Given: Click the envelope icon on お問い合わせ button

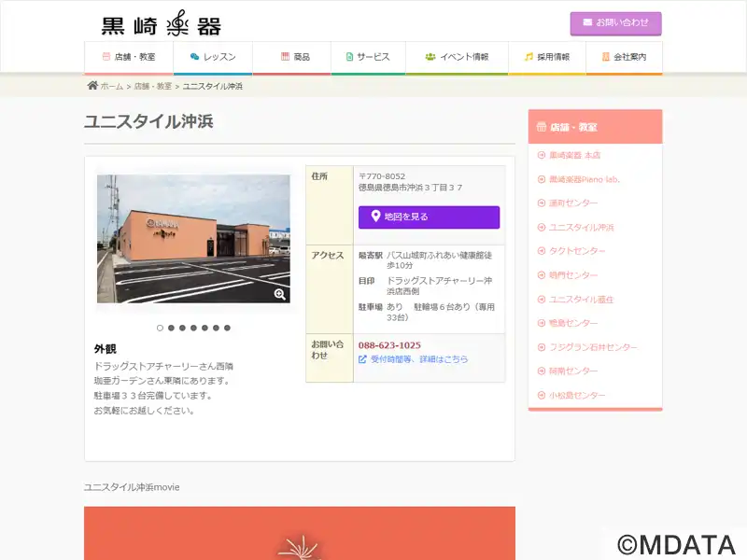Looking at the screenshot, I should pyautogui.click(x=587, y=22).
